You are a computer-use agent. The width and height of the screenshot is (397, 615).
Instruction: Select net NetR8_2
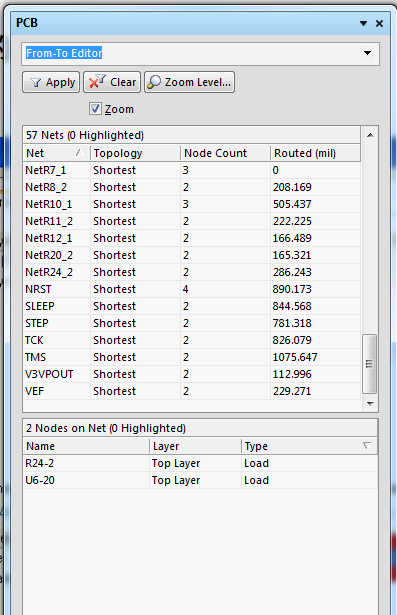191,187
